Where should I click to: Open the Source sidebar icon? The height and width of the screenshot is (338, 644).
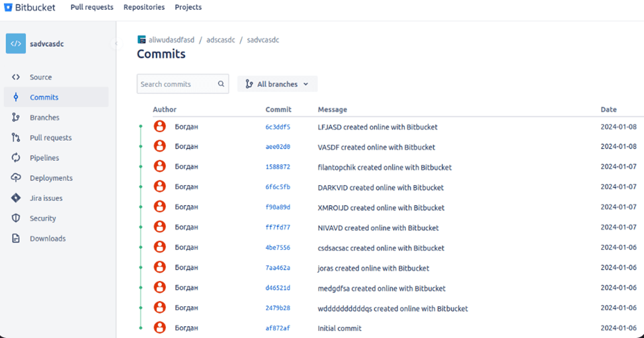pos(16,77)
